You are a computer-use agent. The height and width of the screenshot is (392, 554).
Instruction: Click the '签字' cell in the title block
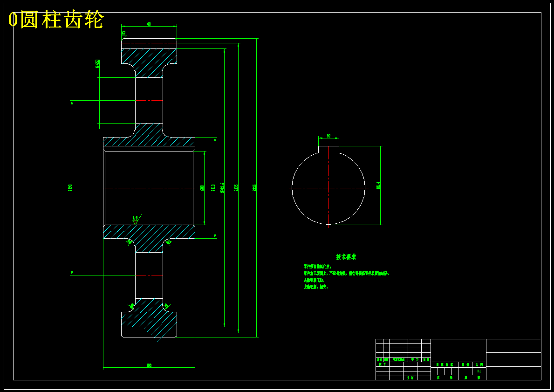pyautogui.click(x=415, y=359)
